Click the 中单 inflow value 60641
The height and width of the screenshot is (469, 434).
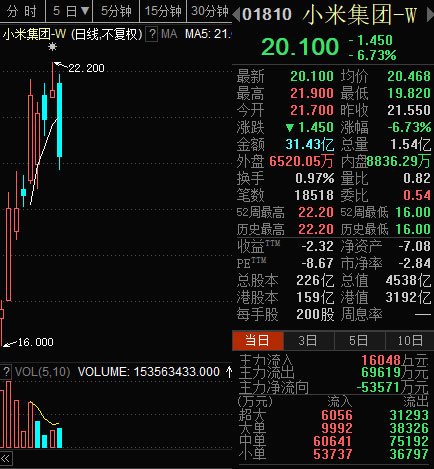tap(332, 441)
